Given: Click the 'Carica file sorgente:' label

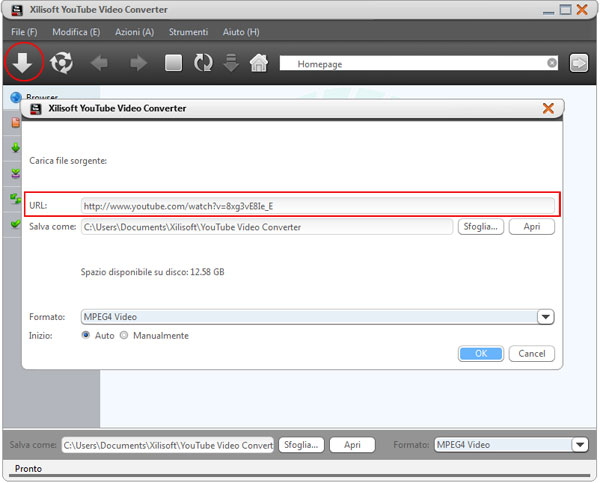Looking at the screenshot, I should (x=68, y=161).
